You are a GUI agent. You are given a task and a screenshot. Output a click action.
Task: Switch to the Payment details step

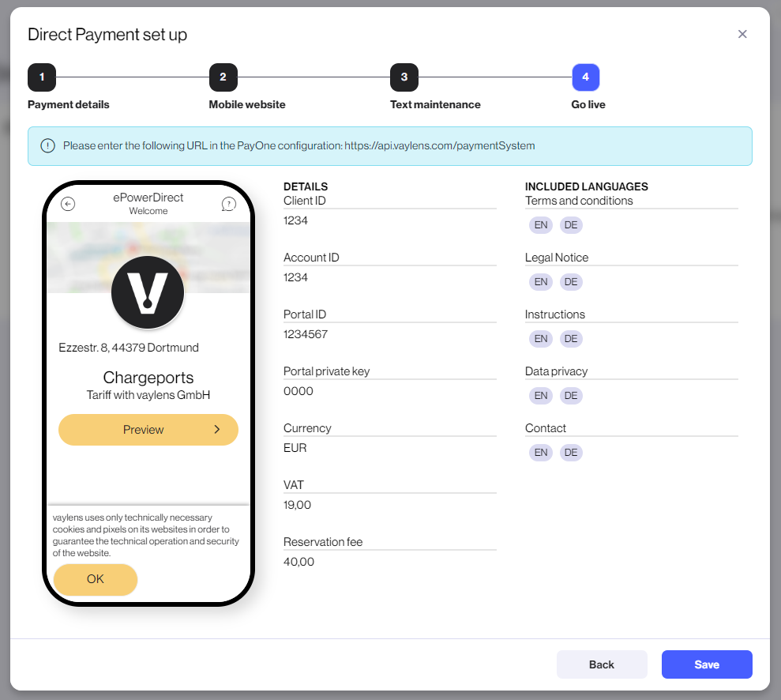coord(69,104)
